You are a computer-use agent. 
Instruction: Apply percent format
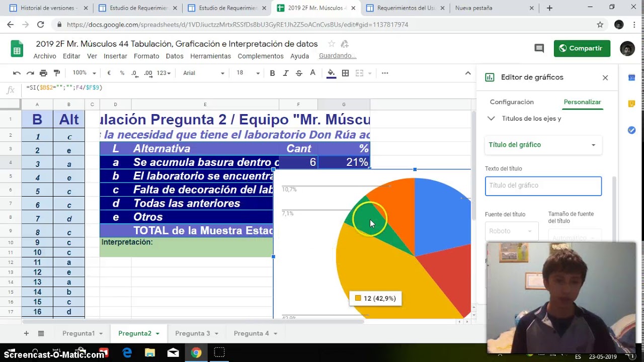point(122,73)
